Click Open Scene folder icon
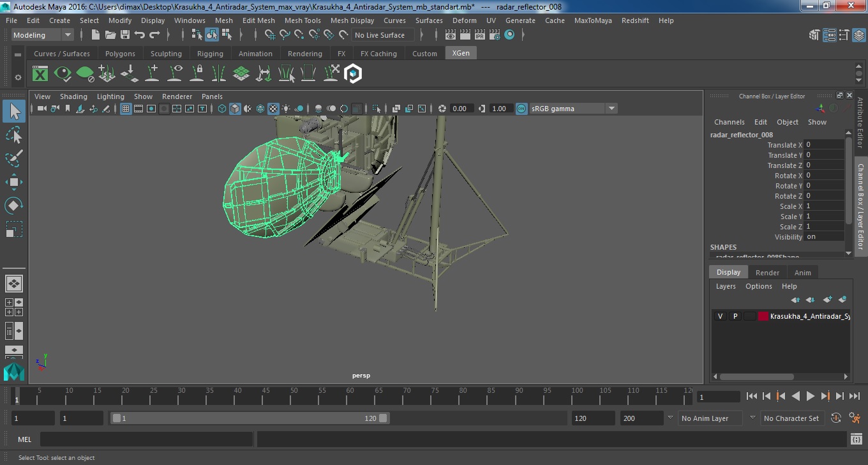The width and height of the screenshot is (868, 465). click(110, 35)
